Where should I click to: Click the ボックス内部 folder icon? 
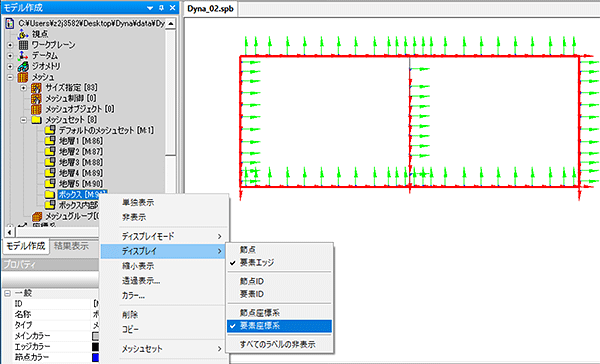coord(50,205)
